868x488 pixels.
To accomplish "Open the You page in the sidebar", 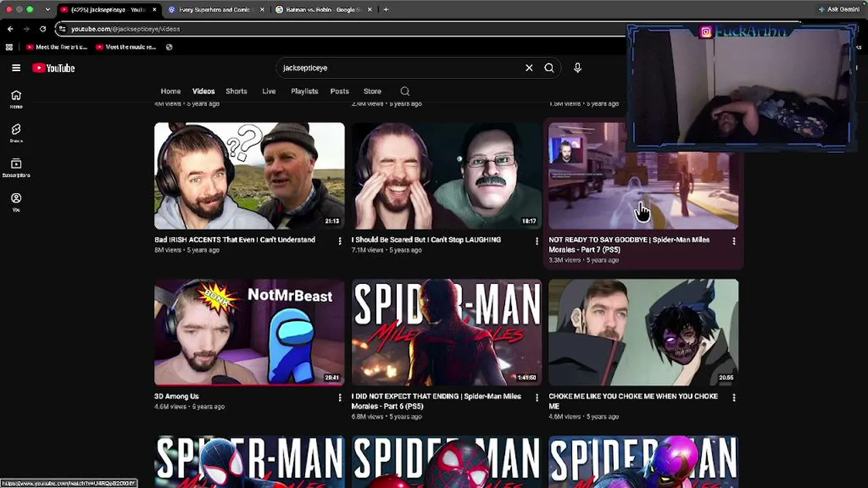I will (x=16, y=202).
